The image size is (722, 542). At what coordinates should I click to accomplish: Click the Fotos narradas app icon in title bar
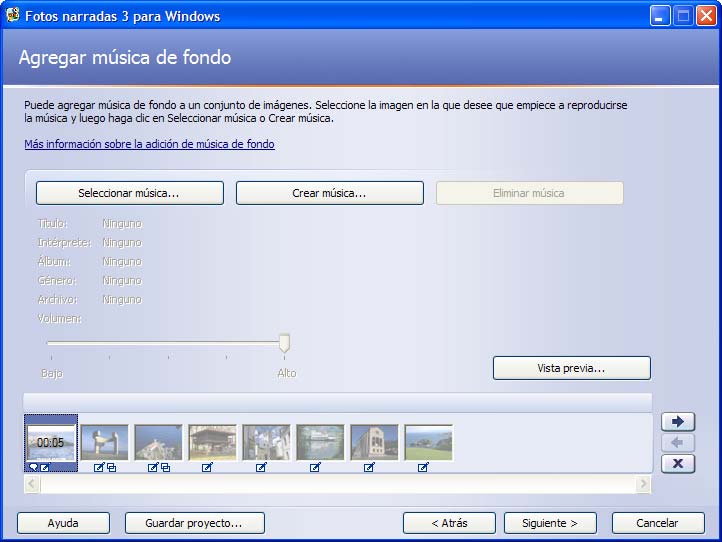(12, 15)
